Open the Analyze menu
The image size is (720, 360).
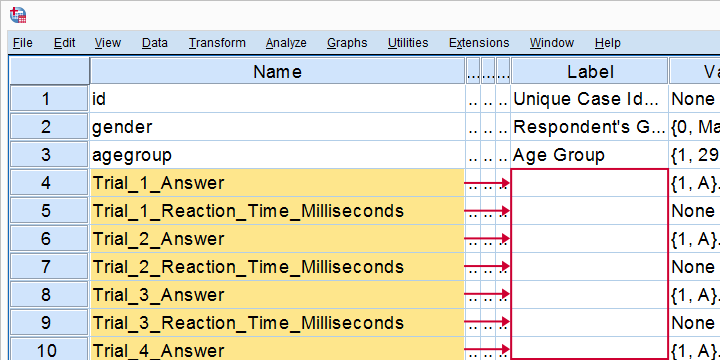pyautogui.click(x=286, y=43)
